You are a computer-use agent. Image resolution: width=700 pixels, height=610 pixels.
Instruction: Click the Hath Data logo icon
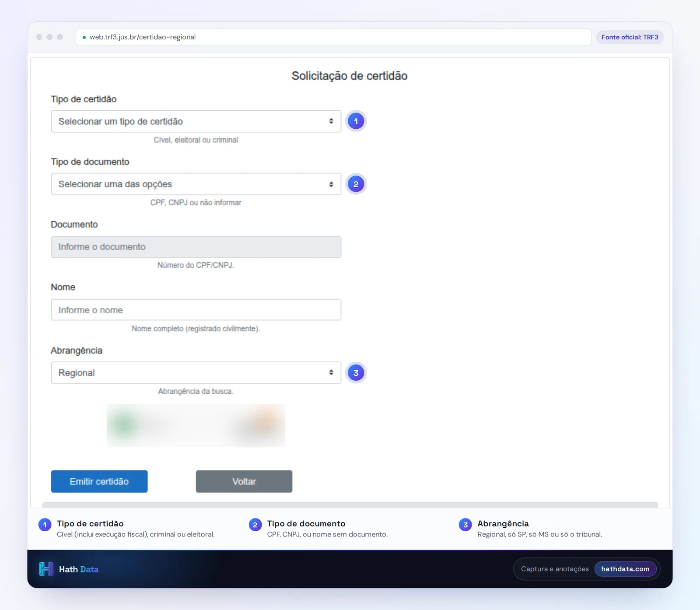[46, 569]
